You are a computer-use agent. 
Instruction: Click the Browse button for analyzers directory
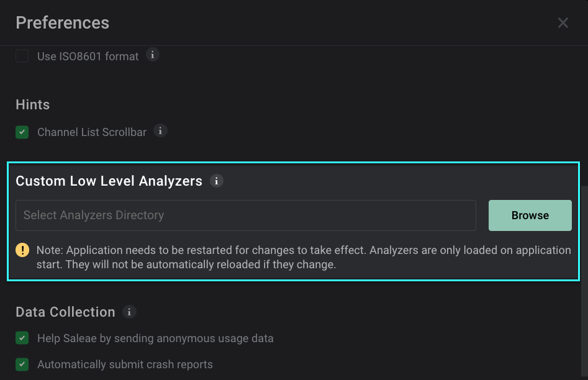pyautogui.click(x=530, y=215)
